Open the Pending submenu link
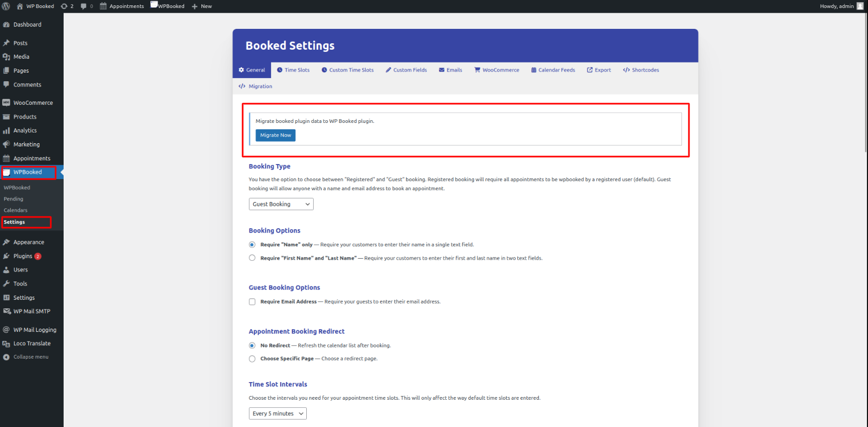 click(13, 199)
